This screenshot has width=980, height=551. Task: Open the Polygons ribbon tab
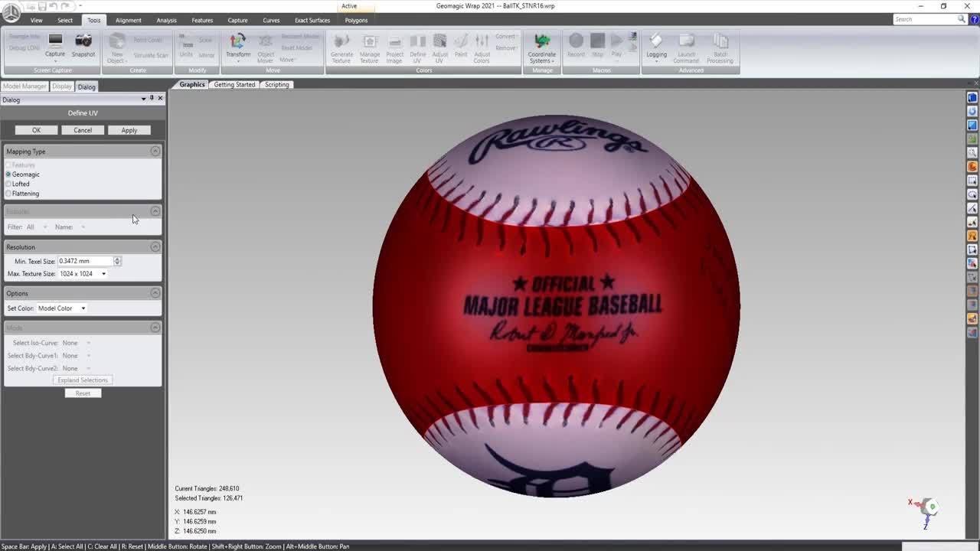(356, 20)
